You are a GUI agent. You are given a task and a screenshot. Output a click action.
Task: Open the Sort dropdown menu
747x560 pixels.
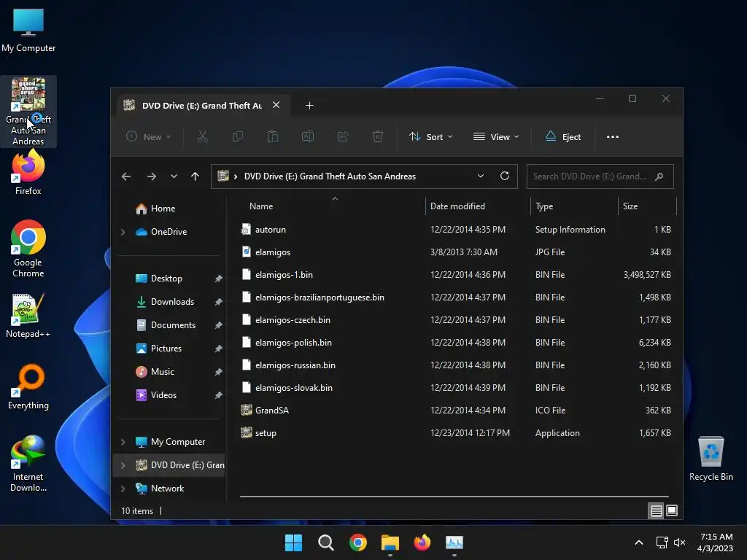[430, 136]
